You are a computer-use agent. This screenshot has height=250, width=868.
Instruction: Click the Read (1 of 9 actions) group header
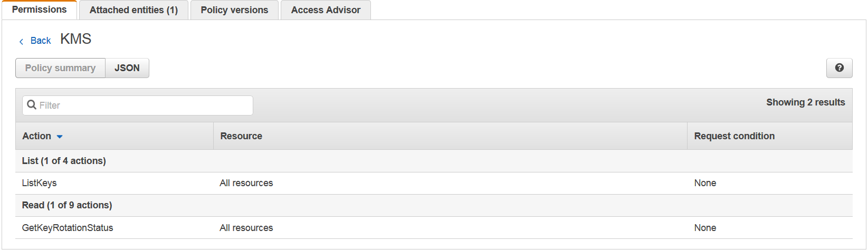tap(67, 205)
